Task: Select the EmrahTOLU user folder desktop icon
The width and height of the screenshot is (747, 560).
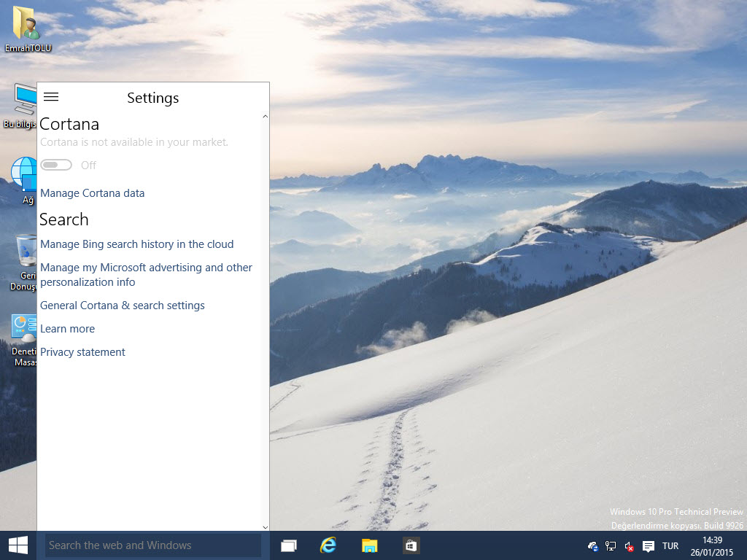Action: [x=28, y=28]
